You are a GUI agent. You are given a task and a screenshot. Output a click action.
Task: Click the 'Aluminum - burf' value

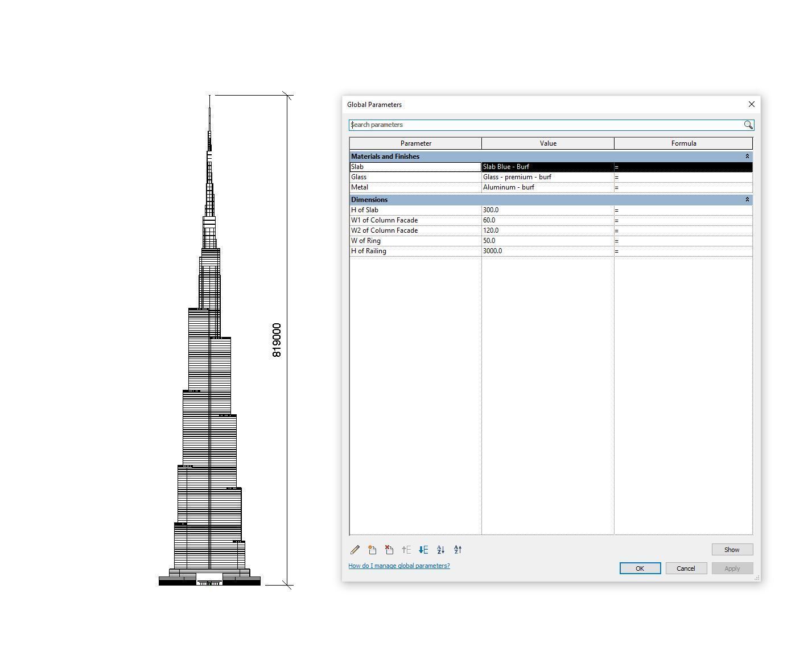click(548, 187)
